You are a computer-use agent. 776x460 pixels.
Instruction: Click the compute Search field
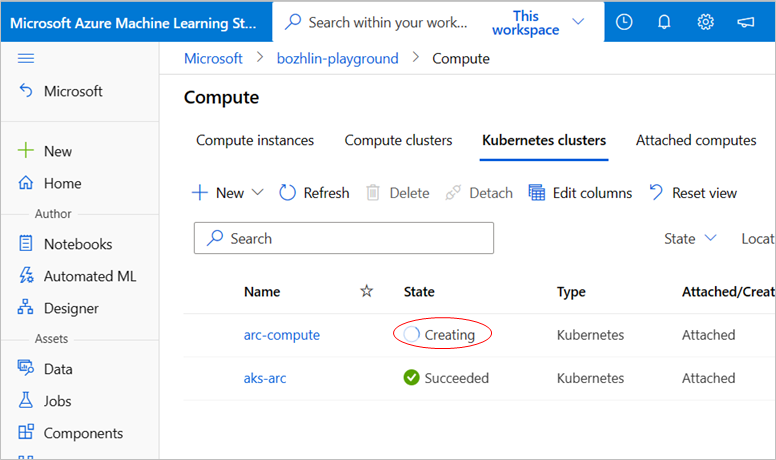pyautogui.click(x=343, y=238)
